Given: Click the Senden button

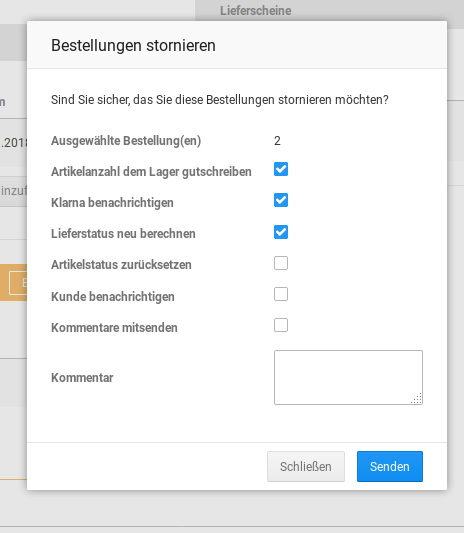Looking at the screenshot, I should tap(390, 466).
